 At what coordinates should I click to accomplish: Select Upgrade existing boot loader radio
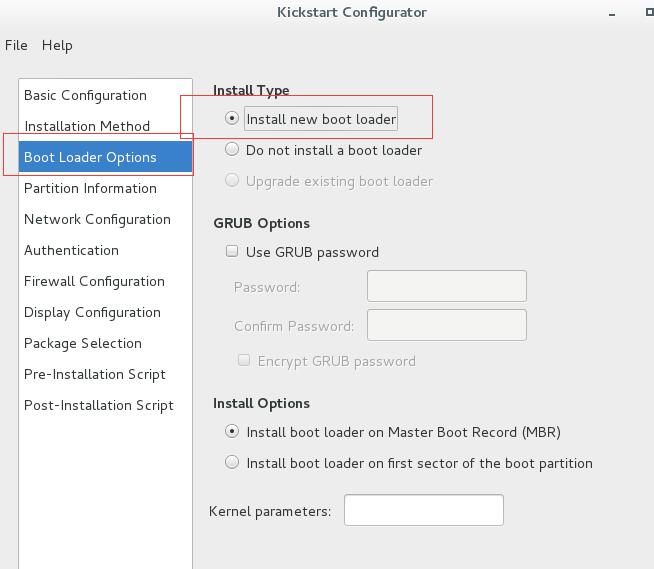tap(232, 181)
